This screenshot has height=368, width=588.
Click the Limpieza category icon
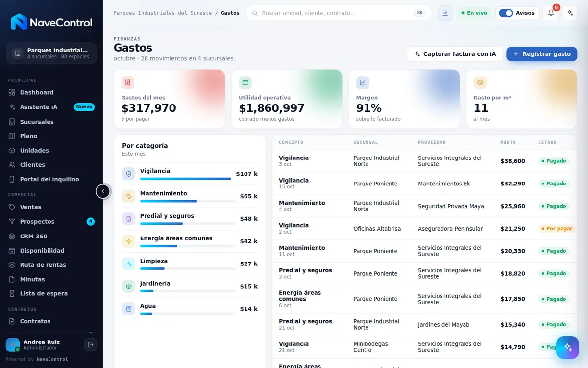129,264
